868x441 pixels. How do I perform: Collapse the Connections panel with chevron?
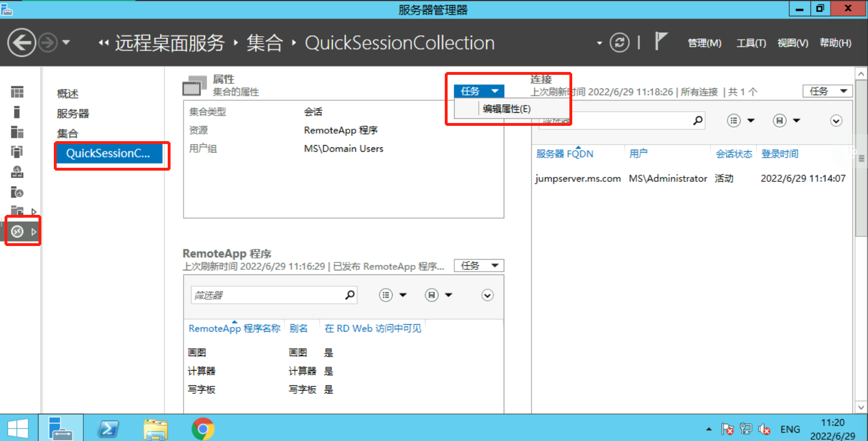[x=836, y=120]
